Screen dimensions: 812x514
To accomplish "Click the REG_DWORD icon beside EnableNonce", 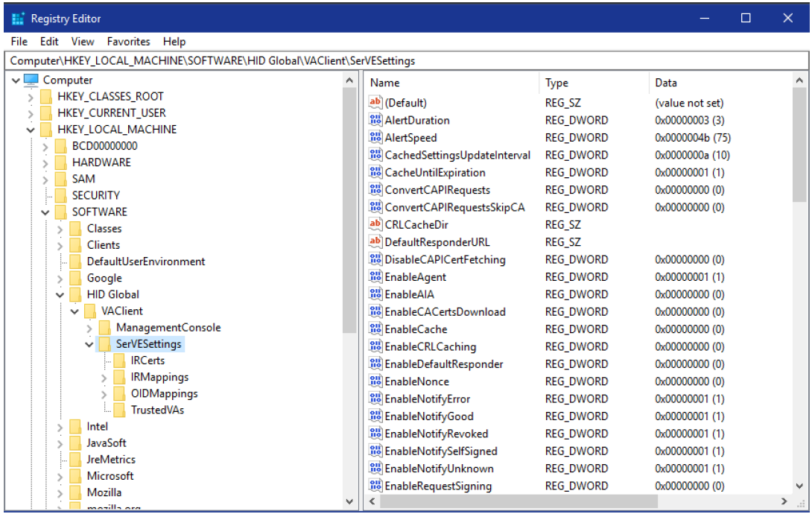I will (374, 381).
